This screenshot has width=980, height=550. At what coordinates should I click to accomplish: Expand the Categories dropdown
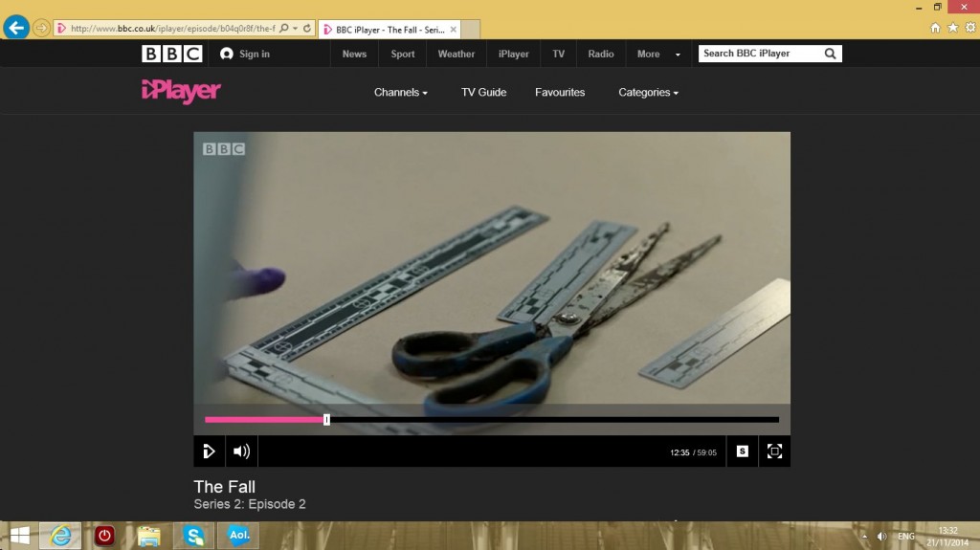tap(648, 93)
